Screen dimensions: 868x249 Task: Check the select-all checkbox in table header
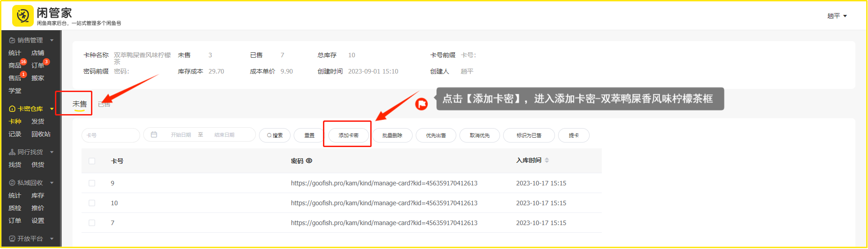click(x=92, y=161)
